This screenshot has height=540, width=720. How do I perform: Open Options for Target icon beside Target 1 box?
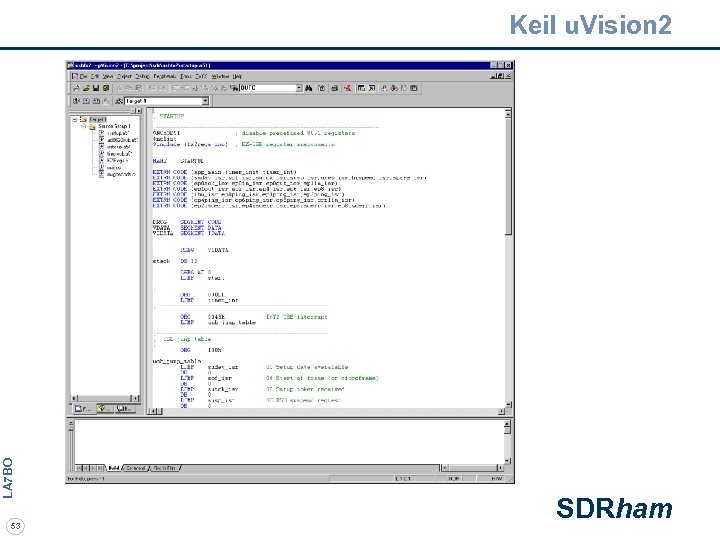pyautogui.click(x=119, y=101)
